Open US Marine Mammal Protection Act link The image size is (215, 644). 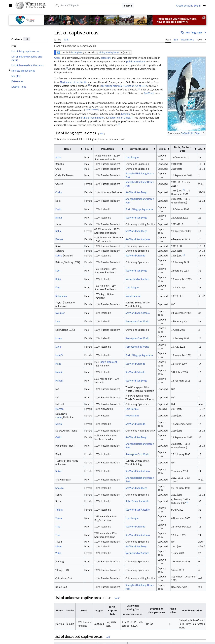point(124,86)
